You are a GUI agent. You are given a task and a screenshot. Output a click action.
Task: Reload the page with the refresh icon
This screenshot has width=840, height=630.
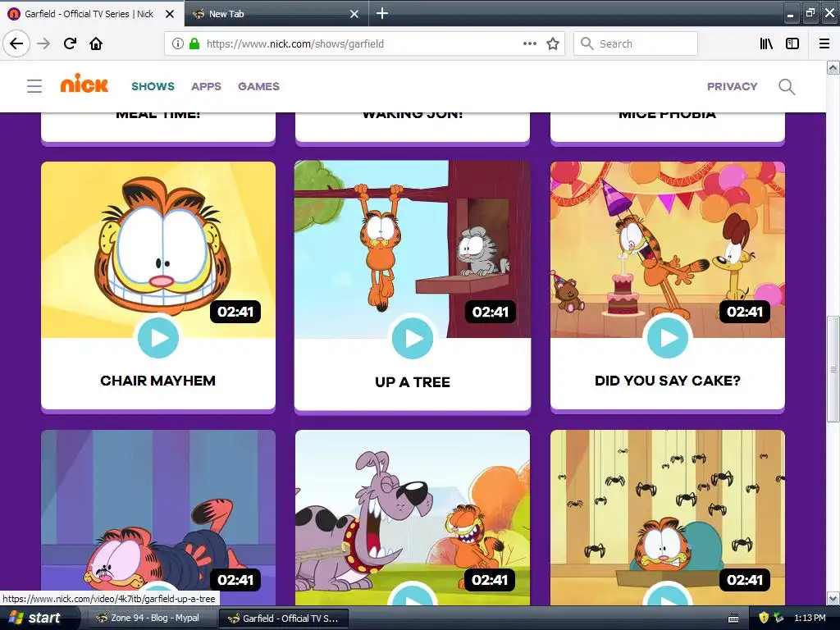point(70,43)
